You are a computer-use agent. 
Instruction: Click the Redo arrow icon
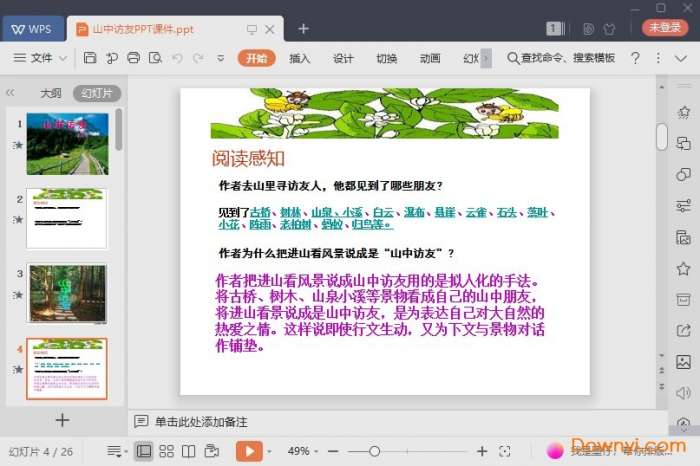tap(199, 58)
